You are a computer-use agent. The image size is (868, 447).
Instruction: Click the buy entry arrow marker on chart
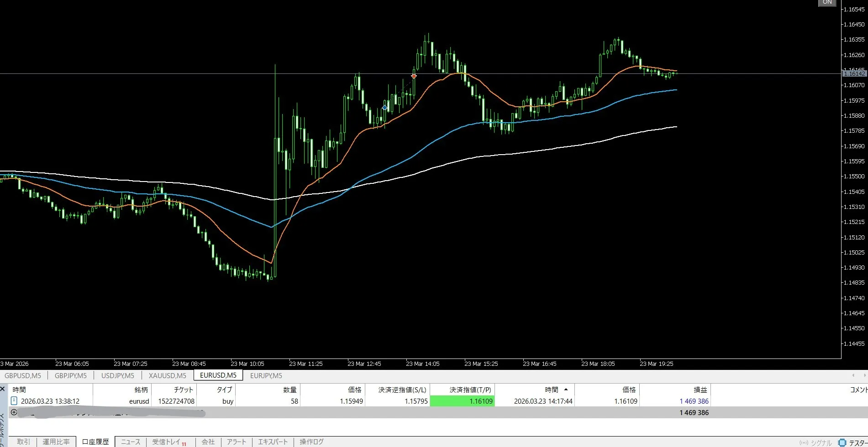[384, 108]
